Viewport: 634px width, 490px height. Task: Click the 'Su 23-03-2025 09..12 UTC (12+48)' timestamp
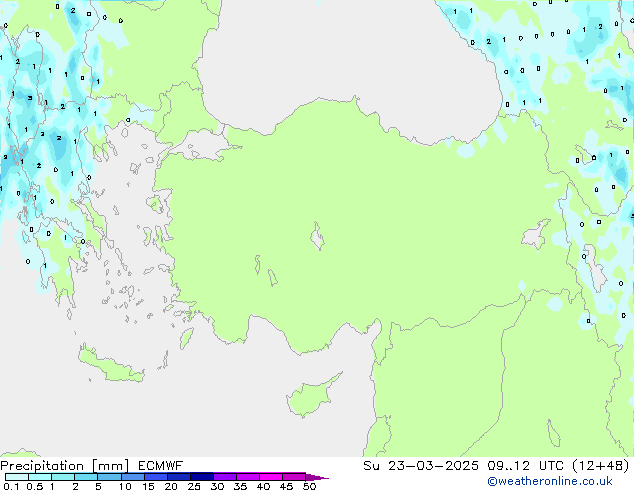496,466
